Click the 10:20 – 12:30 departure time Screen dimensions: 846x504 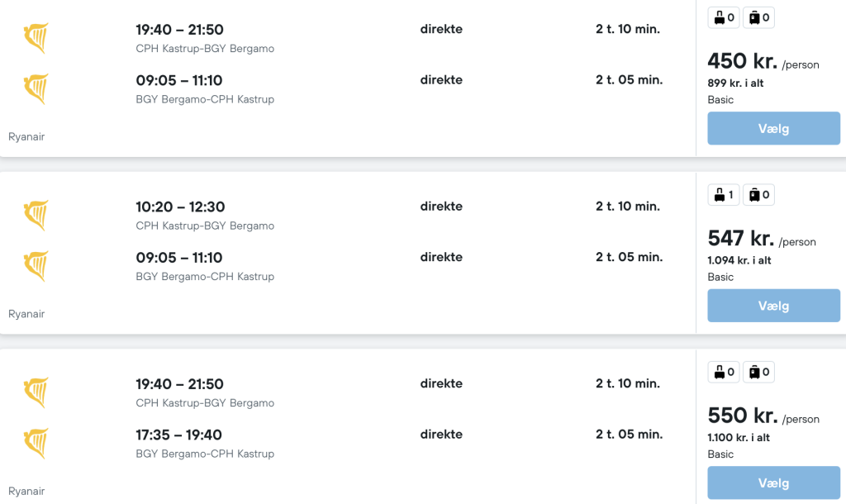tap(180, 207)
